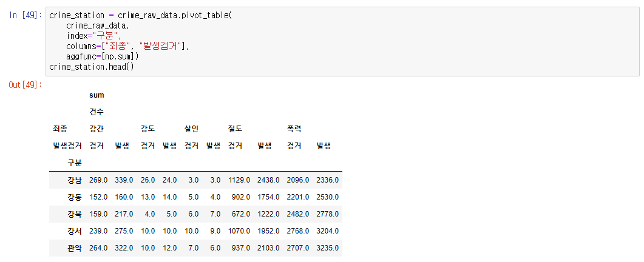The width and height of the screenshot is (644, 262).
Task: Click the 1129.0 cell in 강남 row
Action: 239,180
